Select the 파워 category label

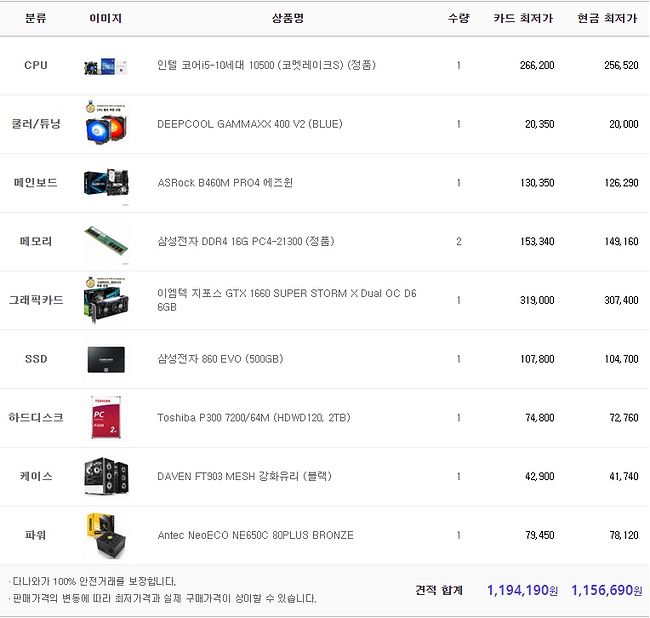click(36, 535)
